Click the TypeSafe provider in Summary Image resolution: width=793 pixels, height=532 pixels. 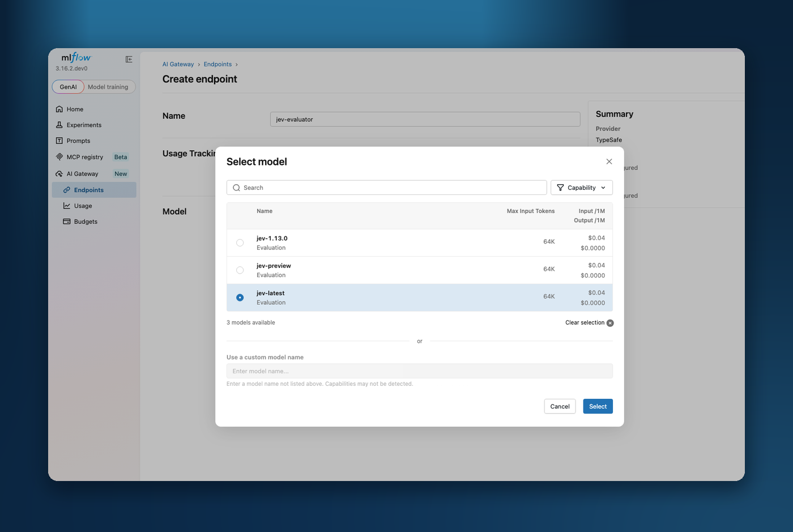coord(609,140)
